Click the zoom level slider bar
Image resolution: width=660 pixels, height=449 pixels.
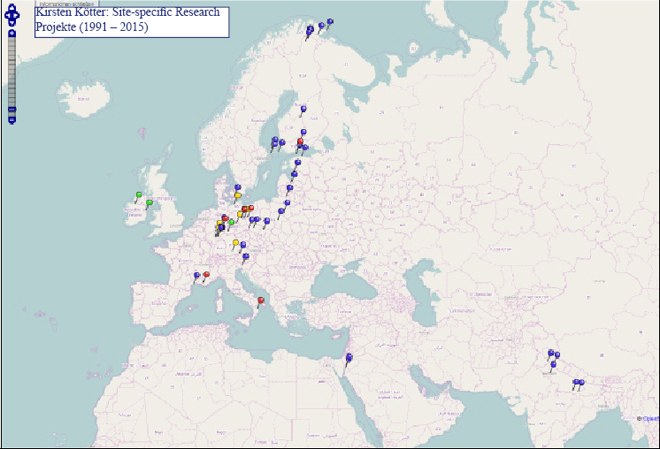click(12, 70)
